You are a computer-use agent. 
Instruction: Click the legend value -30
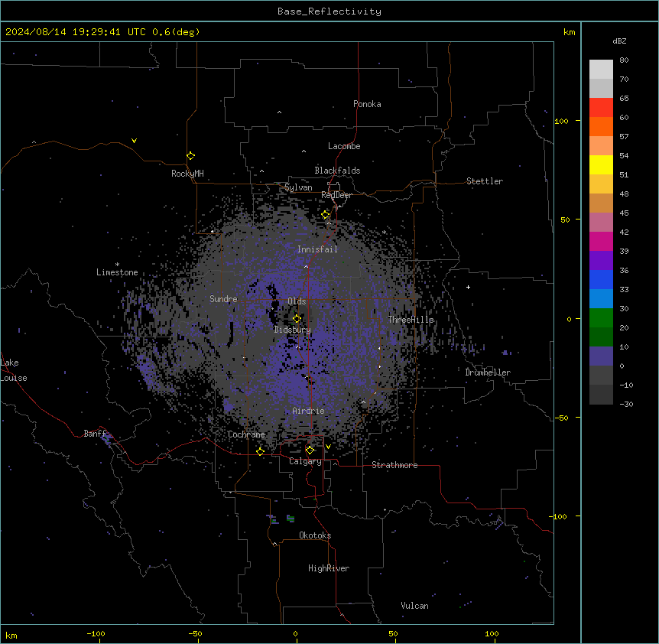coord(626,404)
